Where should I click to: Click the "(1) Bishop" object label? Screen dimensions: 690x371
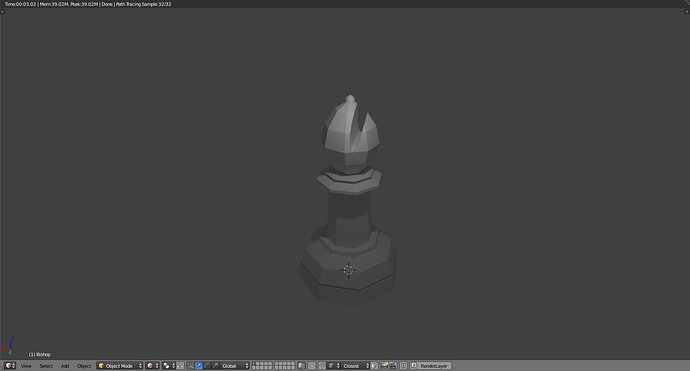[x=40, y=354]
